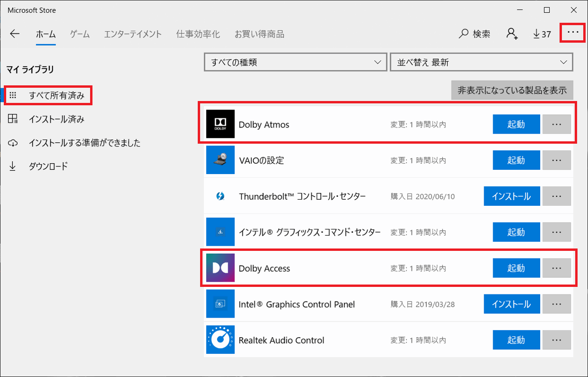Viewport: 588px width, 377px height.
Task: Switch to the ゲーム tab
Action: [x=80, y=34]
